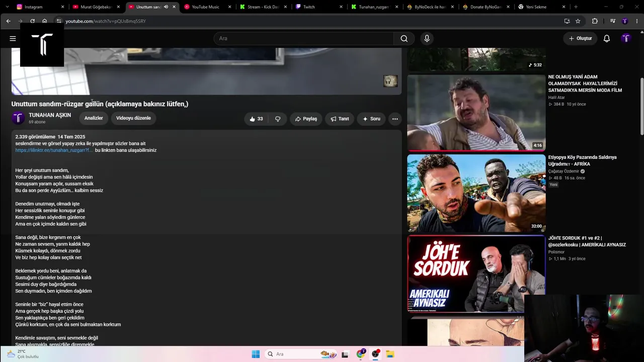This screenshot has height=362, width=644.
Task: Switch to the Donate ByNoGame tab
Action: coord(486,7)
